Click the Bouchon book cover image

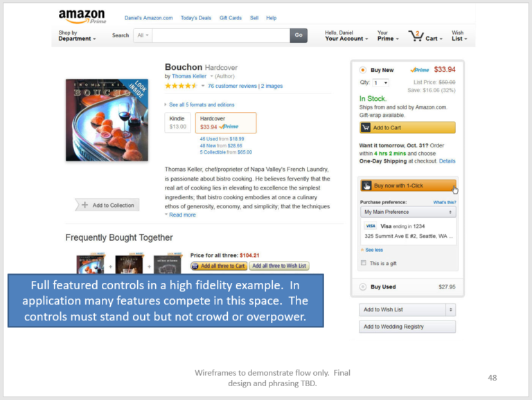coord(107,120)
